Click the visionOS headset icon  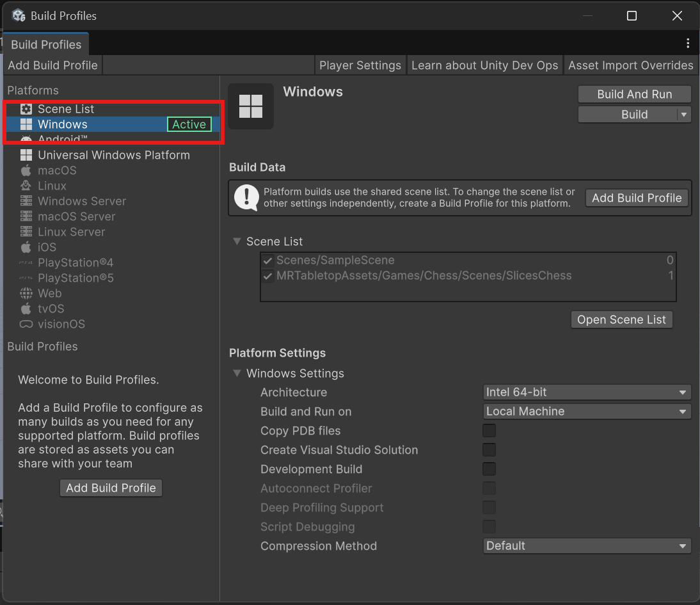tap(26, 324)
